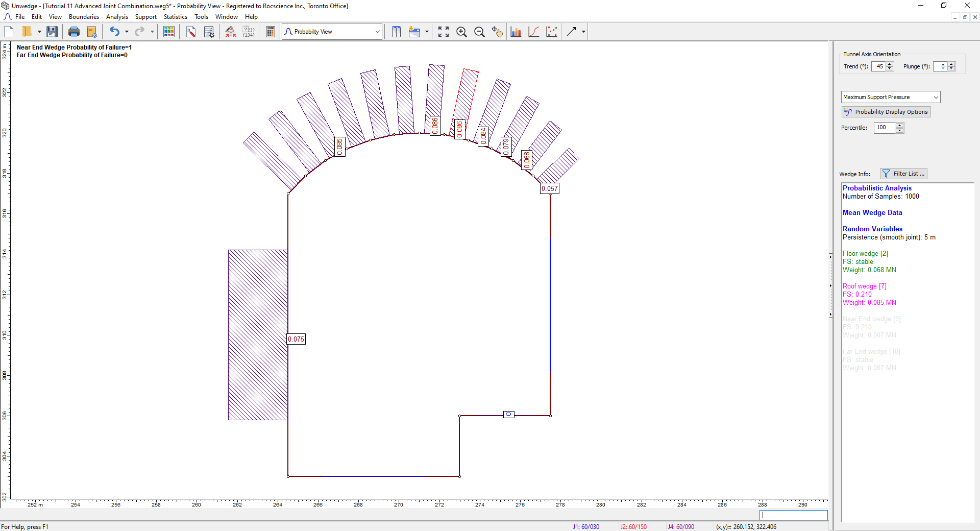Open the Statistics menu
980x531 pixels.
[x=175, y=17]
